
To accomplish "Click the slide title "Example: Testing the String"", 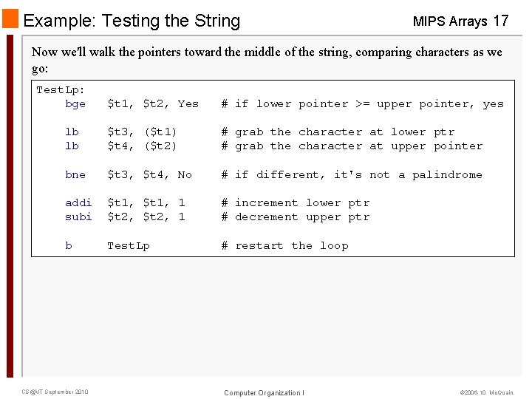I will coord(132,21).
